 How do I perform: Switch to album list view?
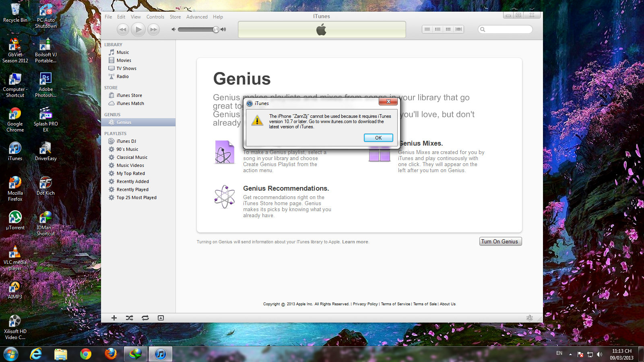click(438, 29)
